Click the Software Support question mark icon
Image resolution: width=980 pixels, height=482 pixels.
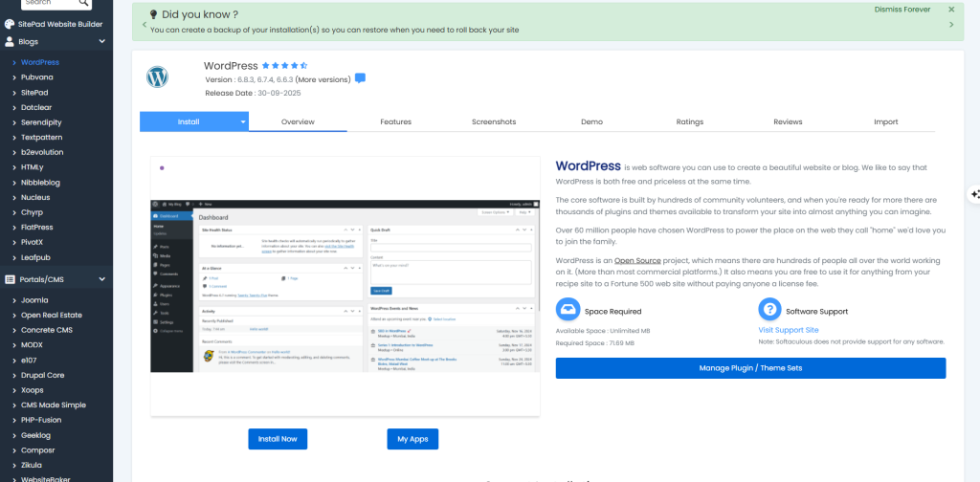(770, 309)
